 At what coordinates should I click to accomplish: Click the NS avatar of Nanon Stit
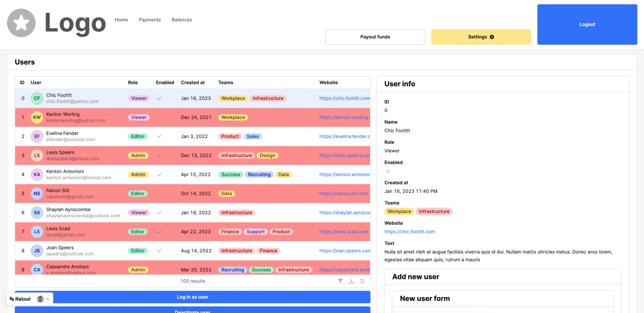[x=37, y=194]
